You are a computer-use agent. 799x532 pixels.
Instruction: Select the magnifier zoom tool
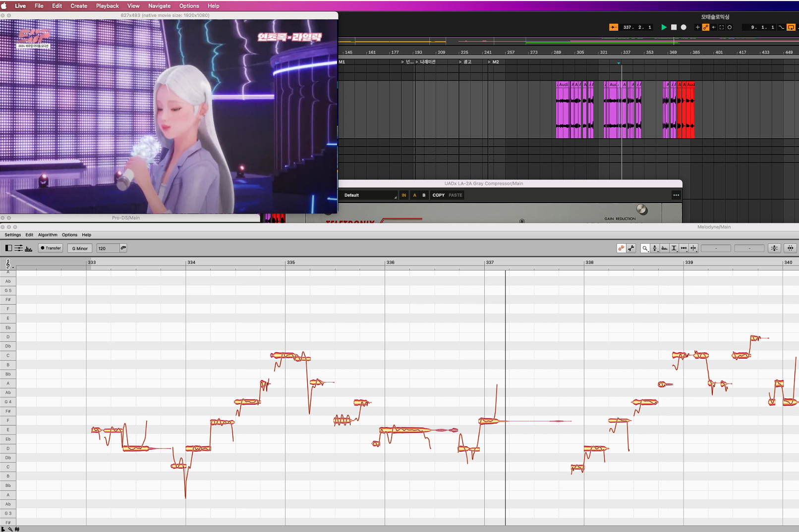pyautogui.click(x=645, y=248)
